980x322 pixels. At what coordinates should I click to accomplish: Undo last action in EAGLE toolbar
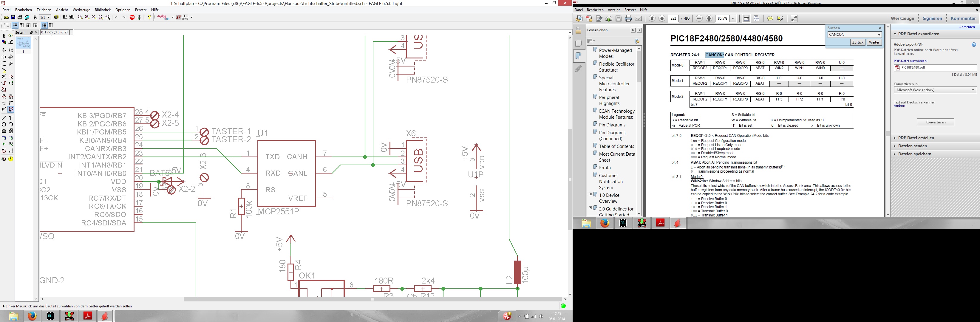click(116, 17)
